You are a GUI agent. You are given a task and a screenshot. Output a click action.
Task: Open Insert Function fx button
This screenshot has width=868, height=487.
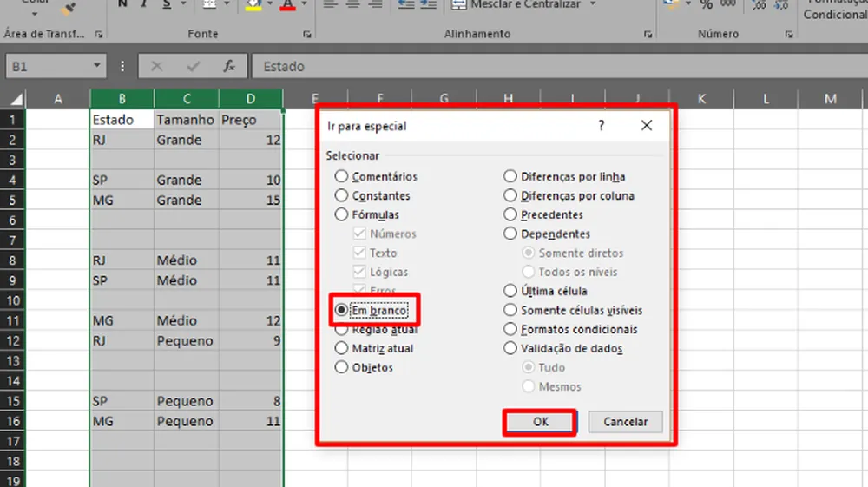229,66
